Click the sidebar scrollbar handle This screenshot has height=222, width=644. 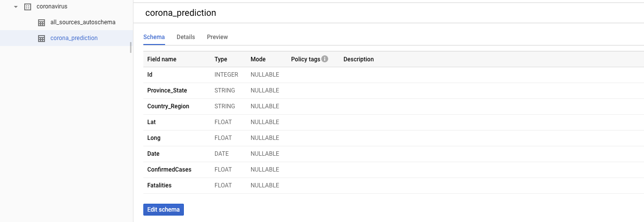[x=131, y=47]
